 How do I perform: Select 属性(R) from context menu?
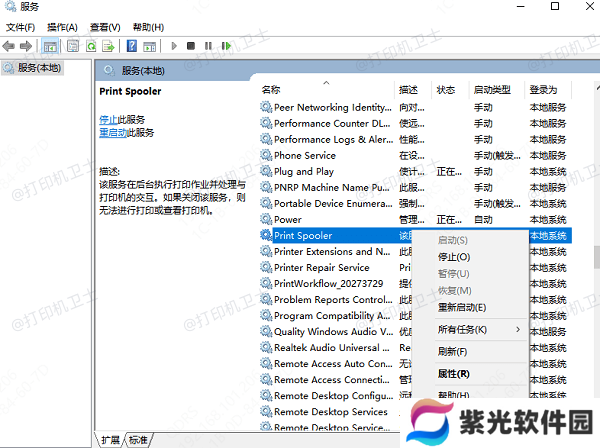pyautogui.click(x=453, y=373)
